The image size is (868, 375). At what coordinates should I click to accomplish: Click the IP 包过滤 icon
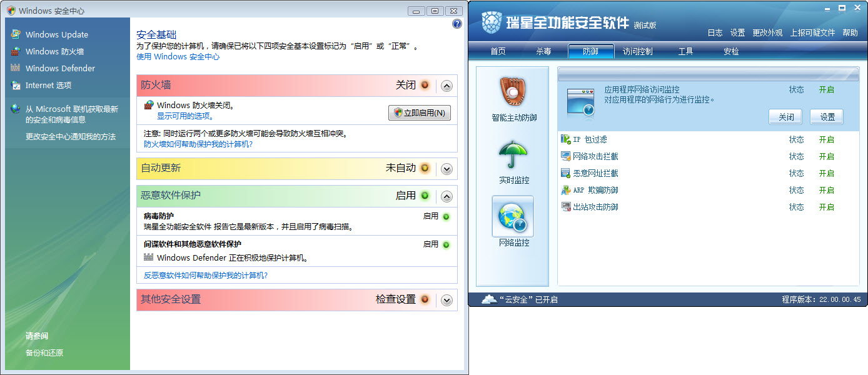pyautogui.click(x=565, y=139)
